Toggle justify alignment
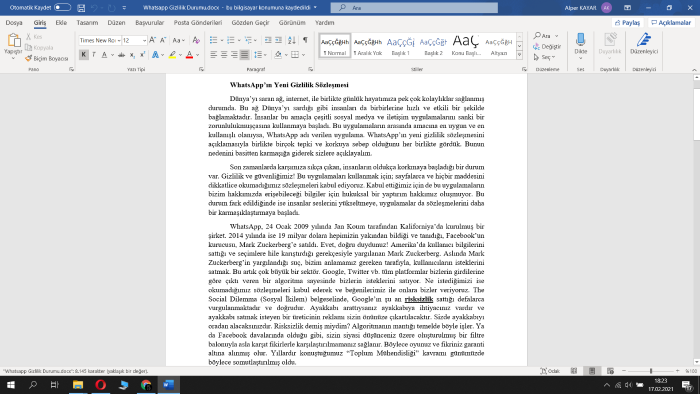700x394 pixels. click(244, 55)
